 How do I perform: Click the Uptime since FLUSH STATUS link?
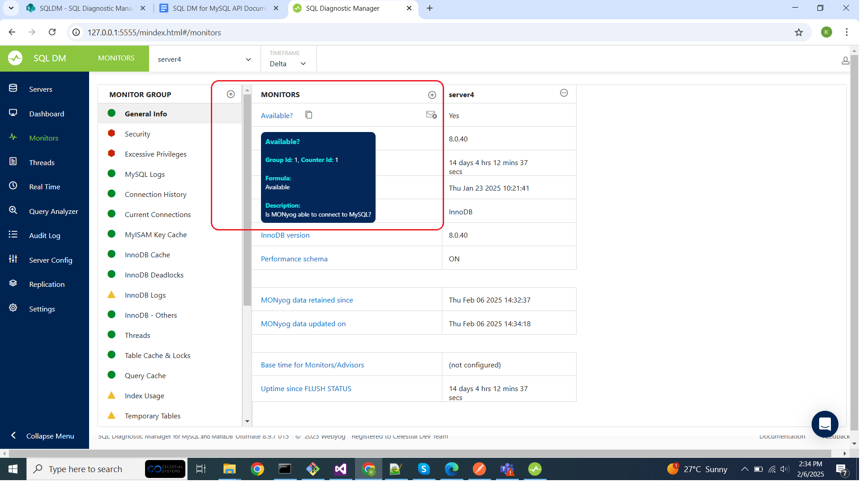click(306, 388)
